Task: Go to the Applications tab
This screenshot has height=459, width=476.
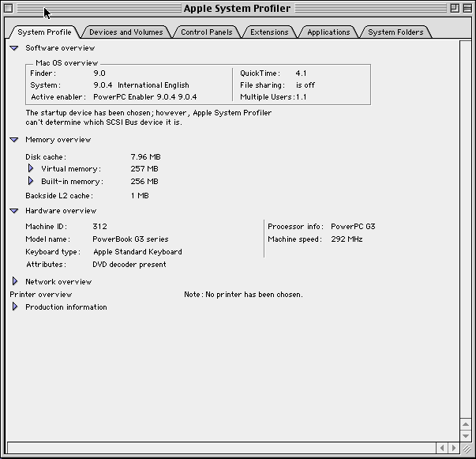Action: [x=328, y=32]
